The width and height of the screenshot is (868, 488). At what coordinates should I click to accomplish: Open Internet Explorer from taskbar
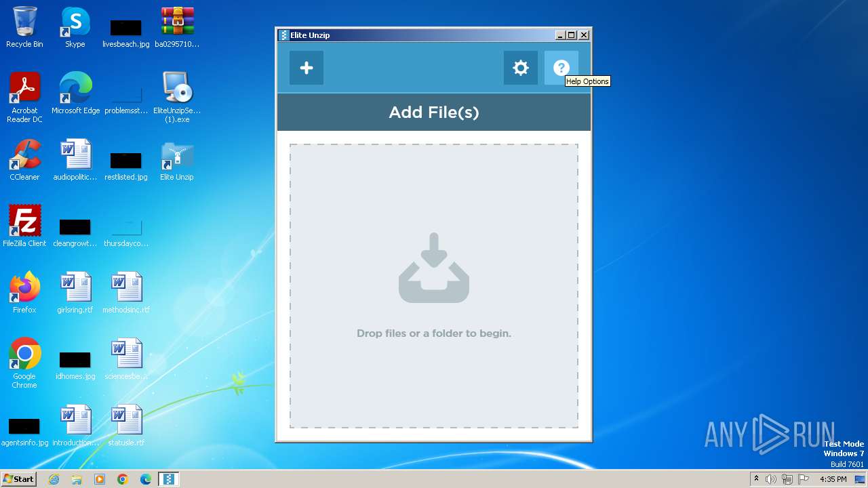(x=54, y=479)
